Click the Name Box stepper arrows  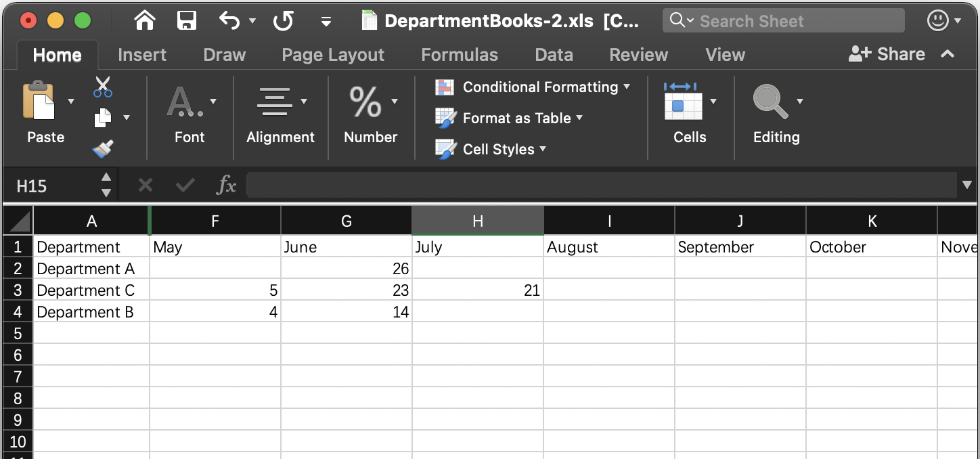(106, 185)
